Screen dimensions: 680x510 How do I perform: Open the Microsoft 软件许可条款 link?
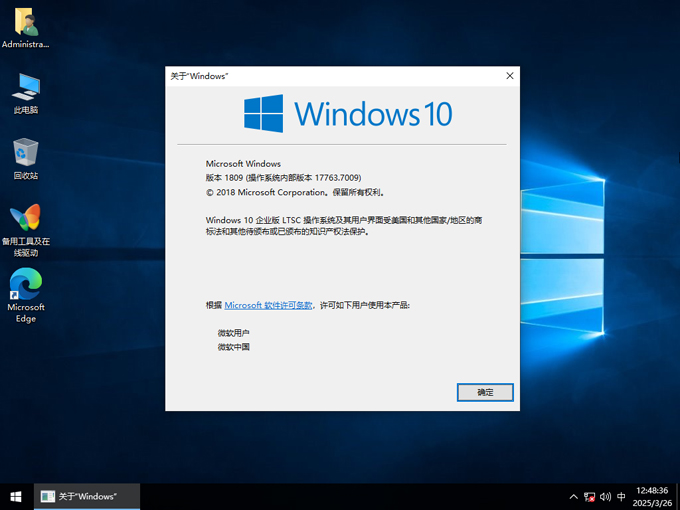tap(268, 305)
